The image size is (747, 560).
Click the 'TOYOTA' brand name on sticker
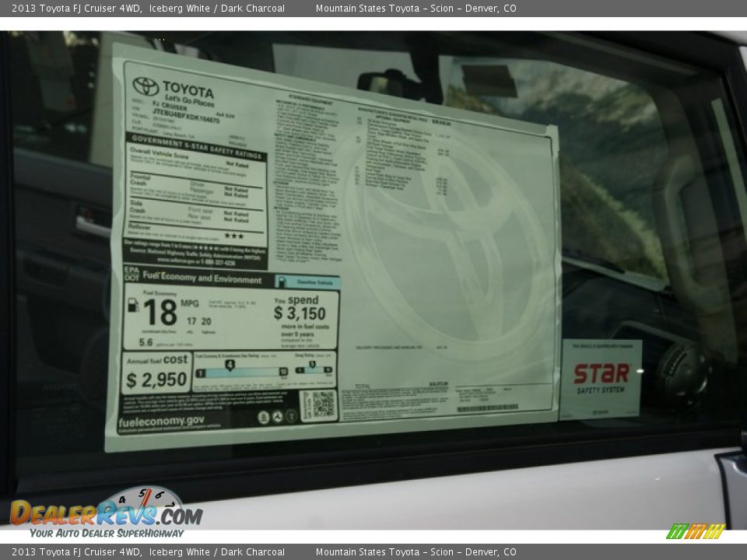[188, 89]
